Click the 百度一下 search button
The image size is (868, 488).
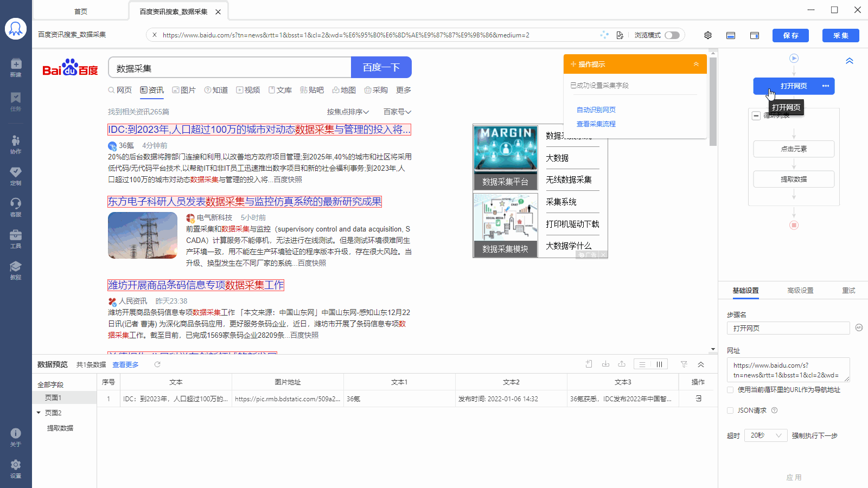click(x=381, y=67)
